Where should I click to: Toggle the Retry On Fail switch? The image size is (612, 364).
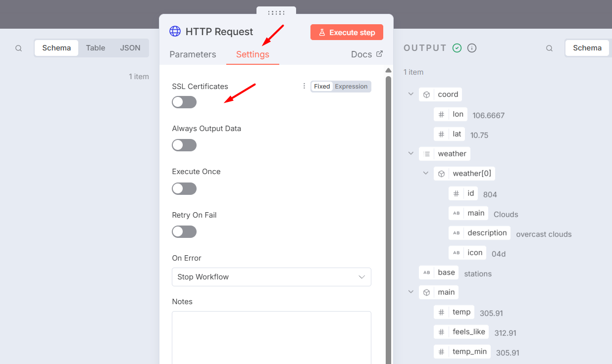(x=184, y=231)
